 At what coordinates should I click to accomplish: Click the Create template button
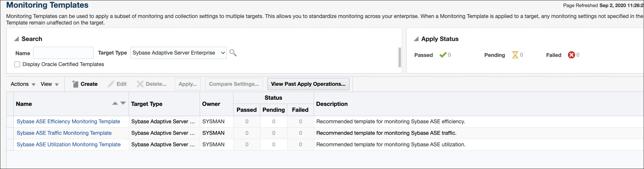click(85, 84)
